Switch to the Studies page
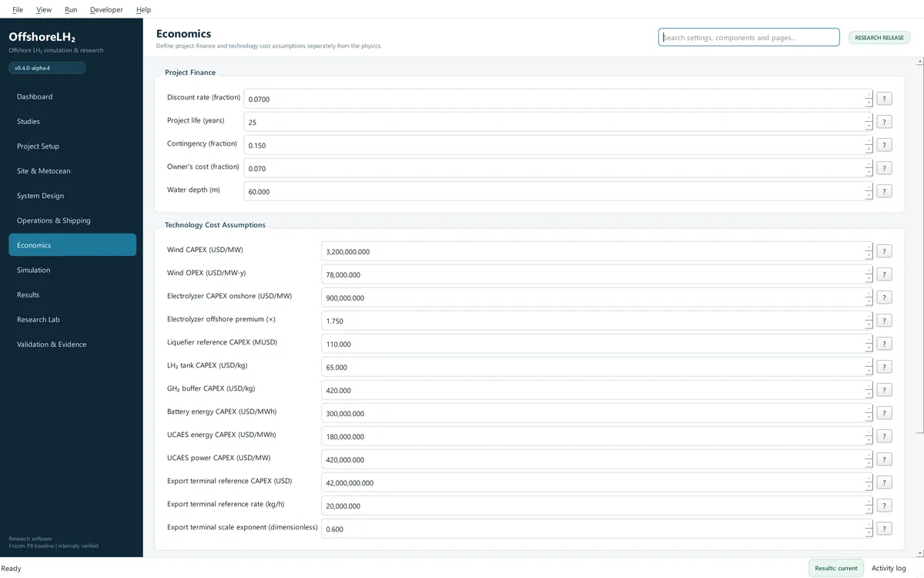The height and width of the screenshot is (578, 924). point(72,121)
